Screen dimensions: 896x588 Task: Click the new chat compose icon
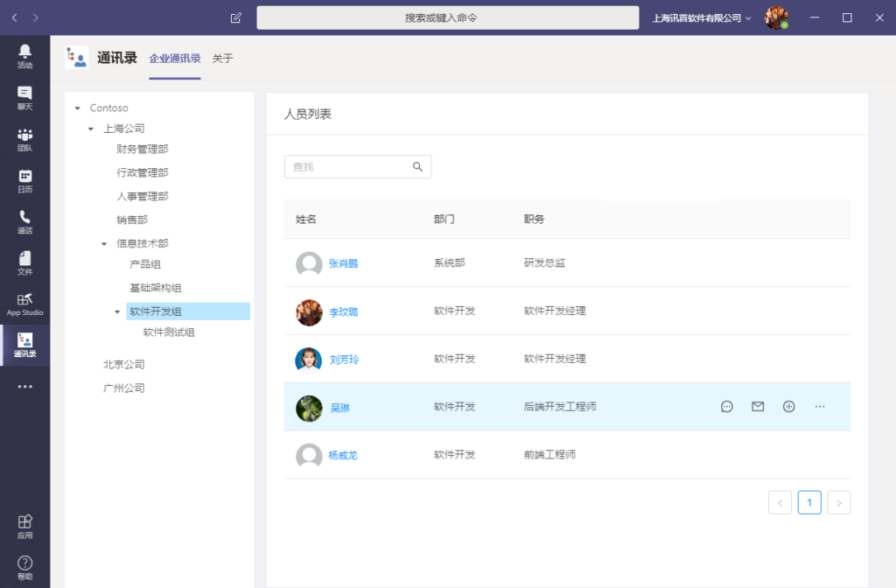[235, 17]
